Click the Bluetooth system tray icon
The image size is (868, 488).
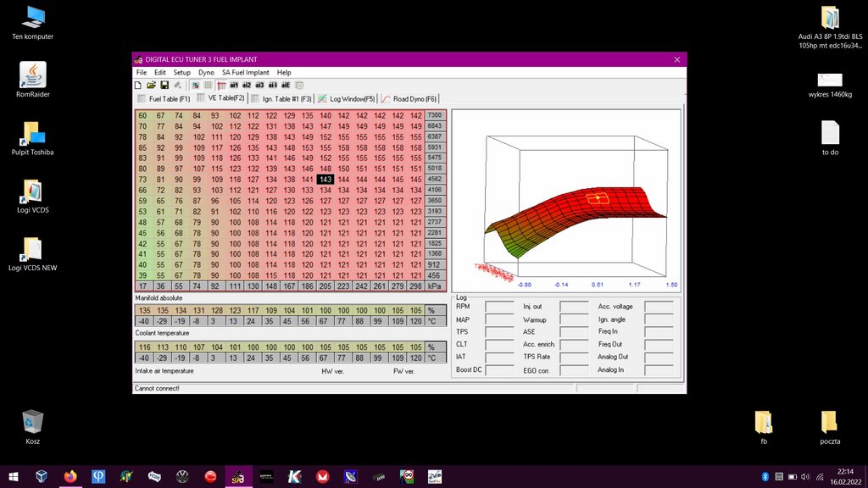tap(765, 476)
